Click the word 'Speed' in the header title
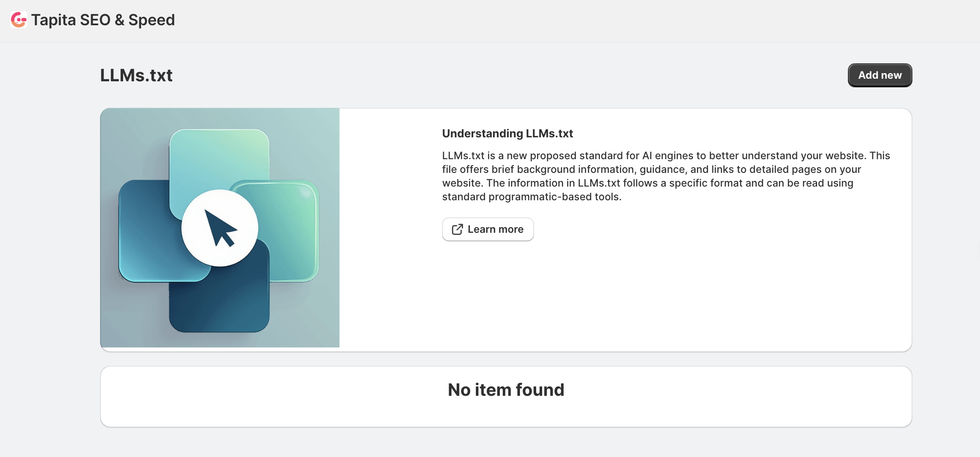Image resolution: width=980 pixels, height=457 pixels. (151, 20)
